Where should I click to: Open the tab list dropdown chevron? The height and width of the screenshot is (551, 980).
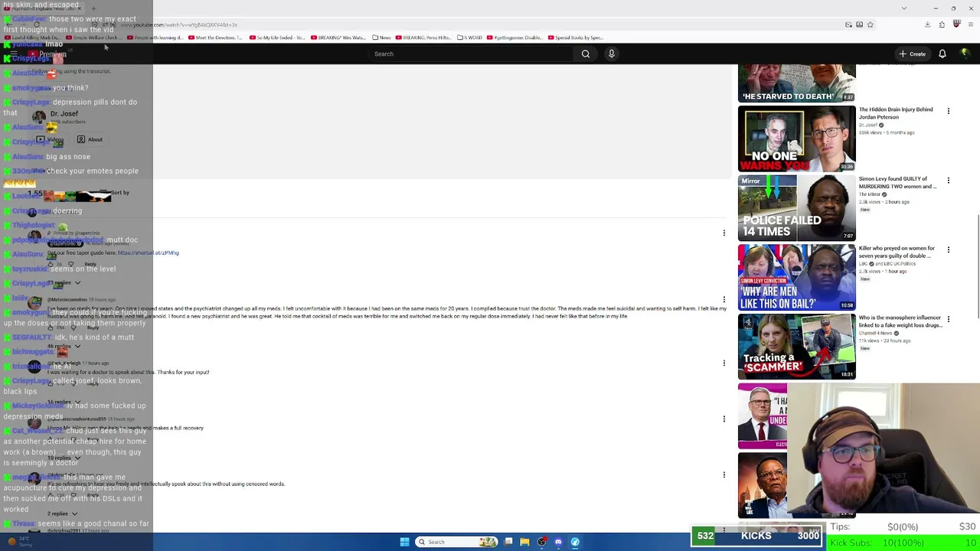point(904,8)
